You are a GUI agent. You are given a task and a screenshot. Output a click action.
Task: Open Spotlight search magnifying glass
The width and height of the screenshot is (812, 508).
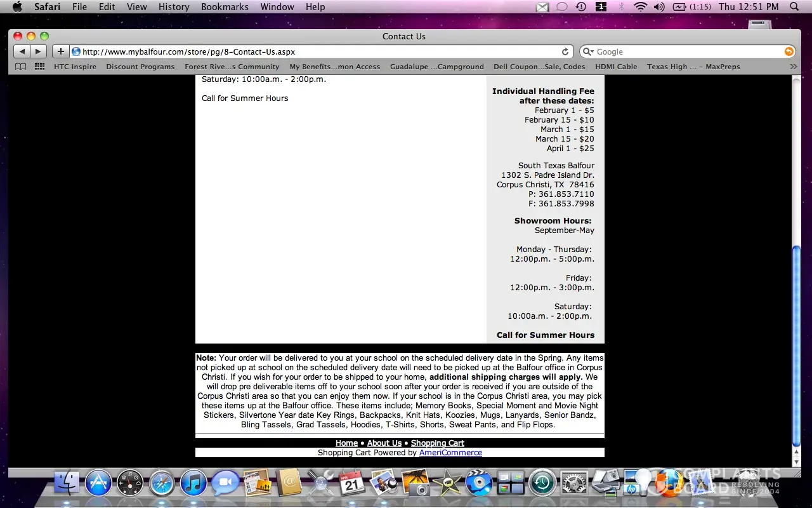[794, 7]
